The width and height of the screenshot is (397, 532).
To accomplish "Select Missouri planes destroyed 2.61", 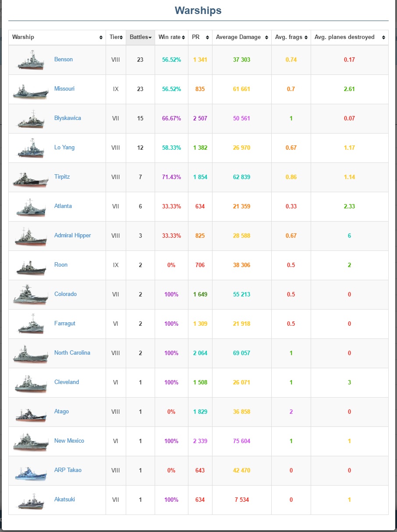I will (x=349, y=89).
